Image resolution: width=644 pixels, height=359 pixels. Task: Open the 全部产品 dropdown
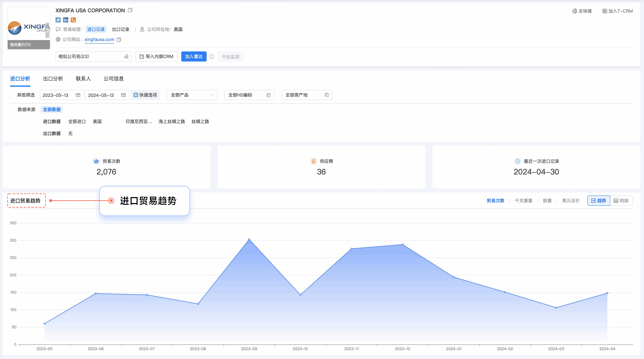(x=192, y=95)
